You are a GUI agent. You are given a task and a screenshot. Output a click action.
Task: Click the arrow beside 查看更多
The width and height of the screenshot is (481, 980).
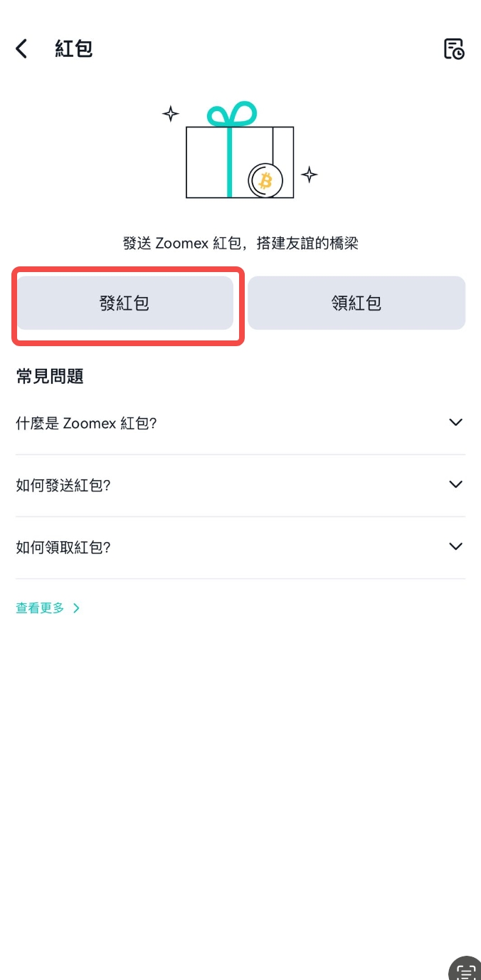[x=77, y=608]
